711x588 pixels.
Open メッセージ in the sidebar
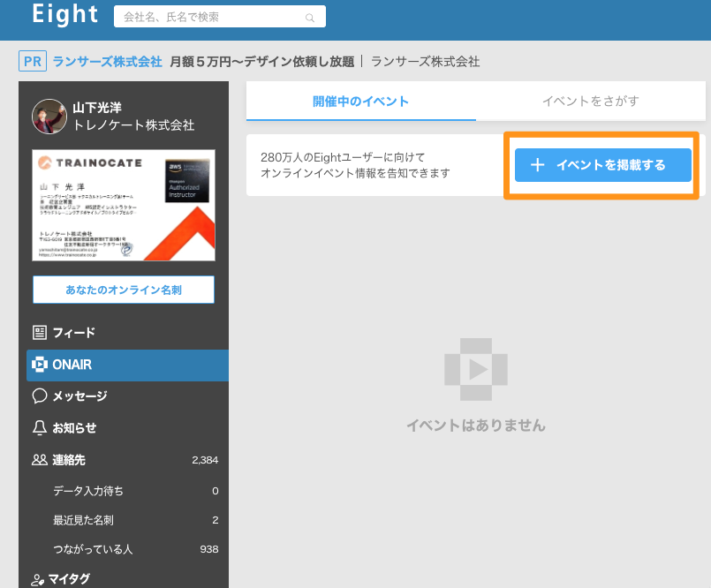(x=127, y=396)
